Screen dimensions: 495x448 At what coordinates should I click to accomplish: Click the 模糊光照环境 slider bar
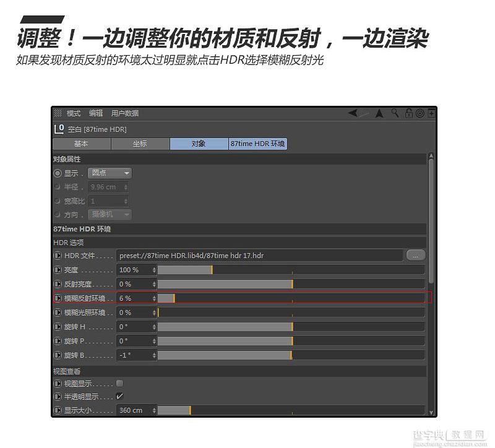pos(291,312)
